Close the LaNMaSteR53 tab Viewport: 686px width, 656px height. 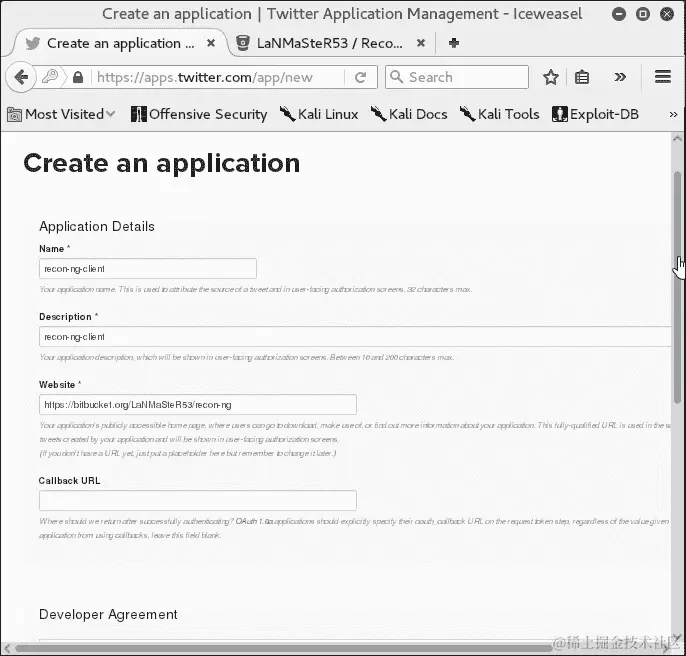point(421,43)
